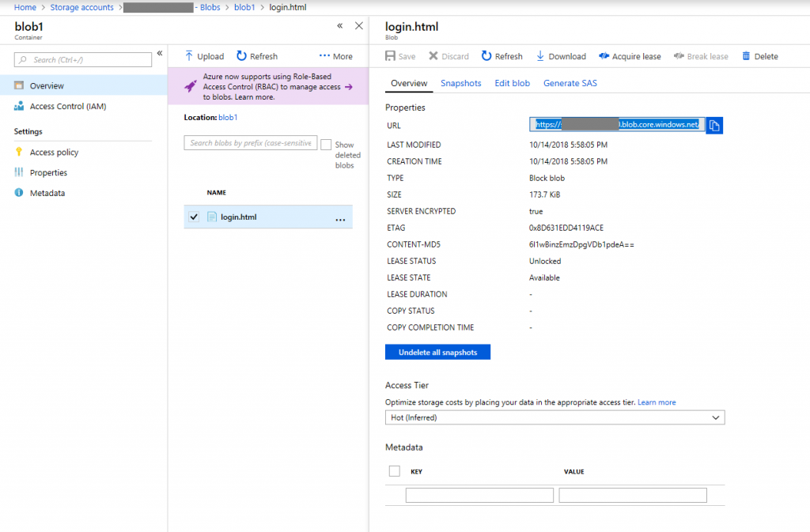
Task: Click Undelete all snapshots button
Action: coord(437,352)
